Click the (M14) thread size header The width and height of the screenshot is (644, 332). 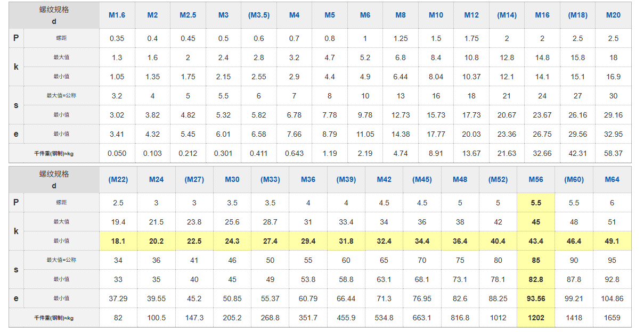pyautogui.click(x=507, y=15)
